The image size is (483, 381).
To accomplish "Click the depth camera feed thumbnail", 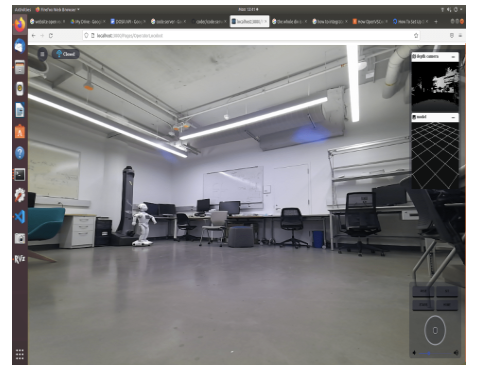I will (435, 86).
